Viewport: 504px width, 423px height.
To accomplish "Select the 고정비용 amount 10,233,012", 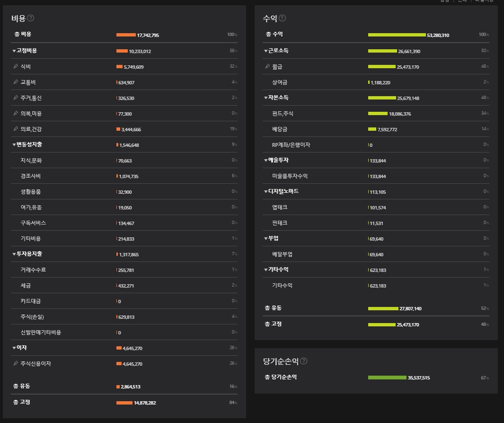I will [x=140, y=51].
